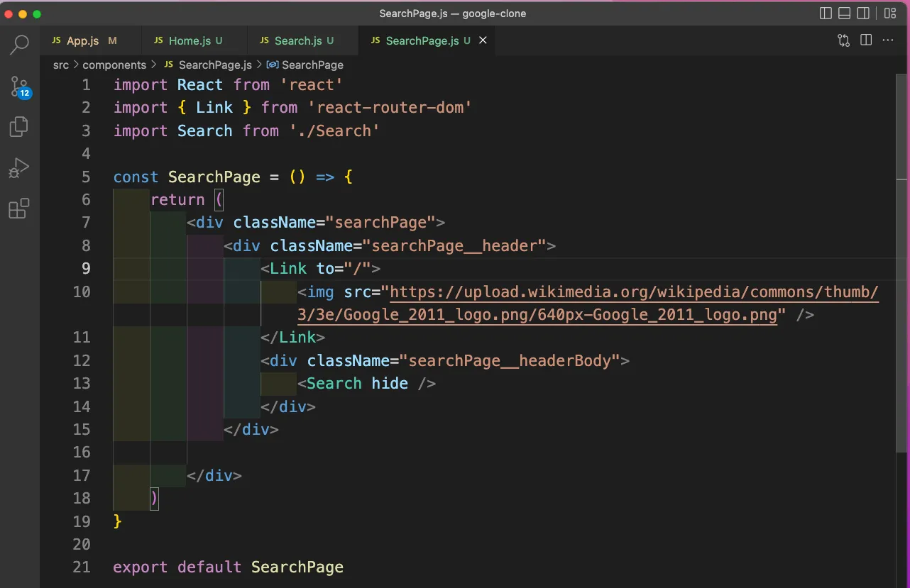Switch to Home.js tab
This screenshot has height=588, width=910.
[x=195, y=41]
